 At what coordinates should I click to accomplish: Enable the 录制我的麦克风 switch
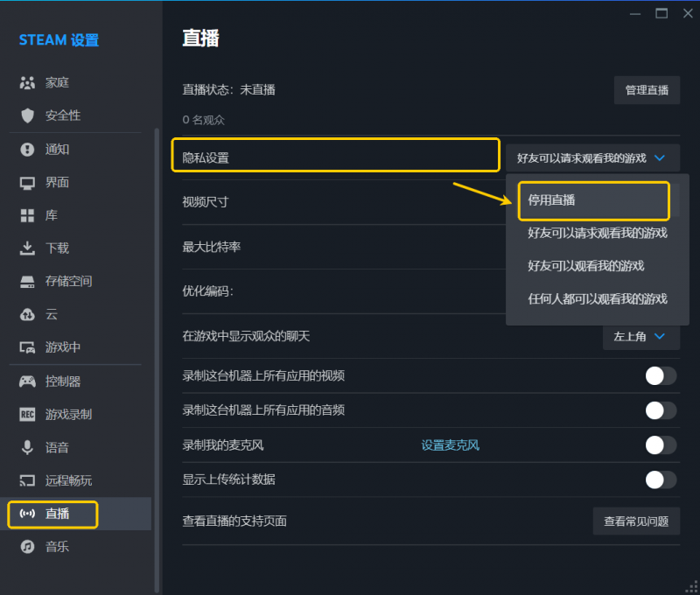coord(661,445)
